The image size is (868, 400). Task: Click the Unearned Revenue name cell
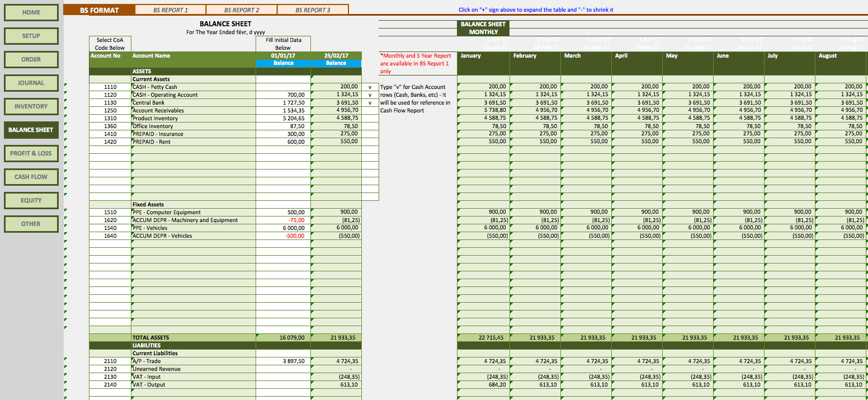(x=194, y=369)
